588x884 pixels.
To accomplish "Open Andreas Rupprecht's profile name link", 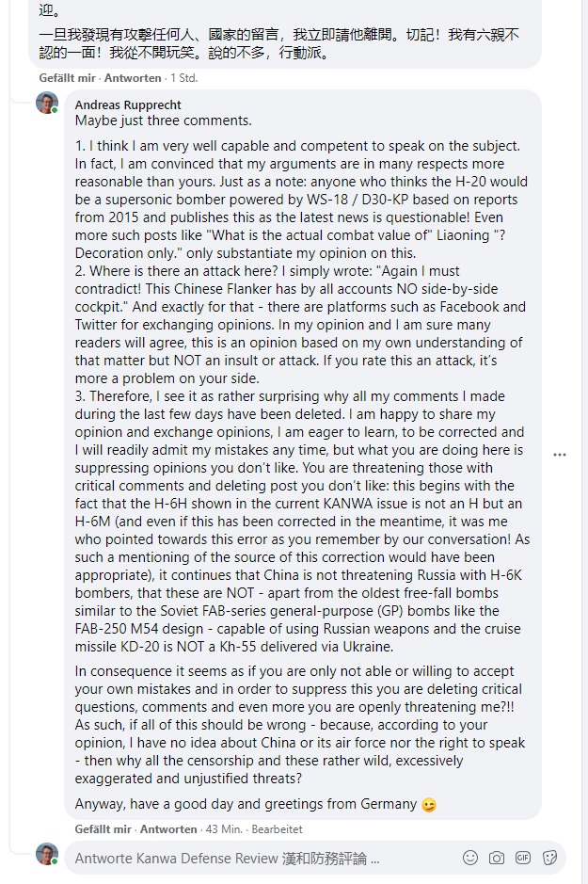I will point(128,104).
